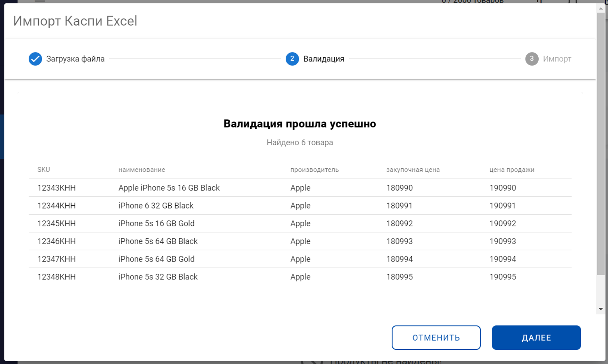Screen dimensions: 608x364
Task: Click the iPhone 5s 16 GB Gold name
Action: 156,224
